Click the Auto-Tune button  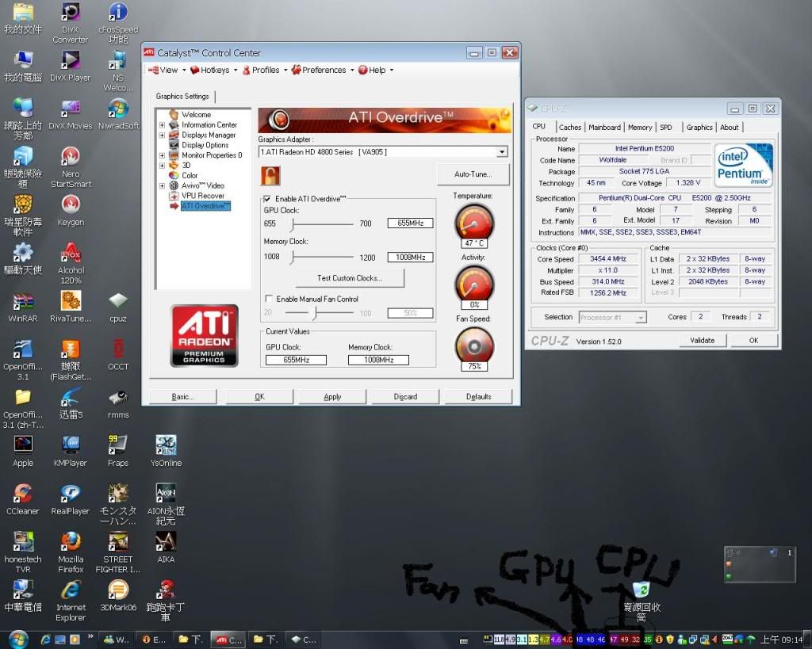473,174
